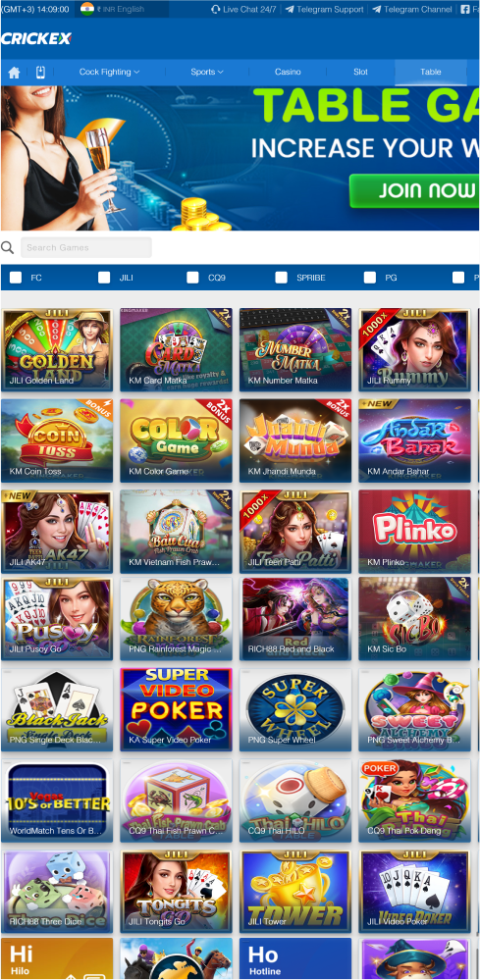Screen dimensions: 480x980
Task: Open Live Chat 24/7 headset icon
Action: click(x=216, y=10)
